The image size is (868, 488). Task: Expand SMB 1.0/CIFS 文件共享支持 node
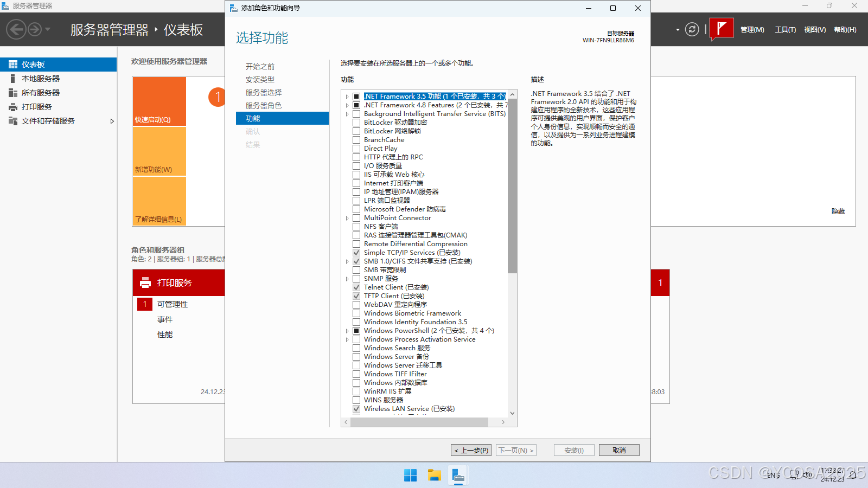[x=347, y=261]
